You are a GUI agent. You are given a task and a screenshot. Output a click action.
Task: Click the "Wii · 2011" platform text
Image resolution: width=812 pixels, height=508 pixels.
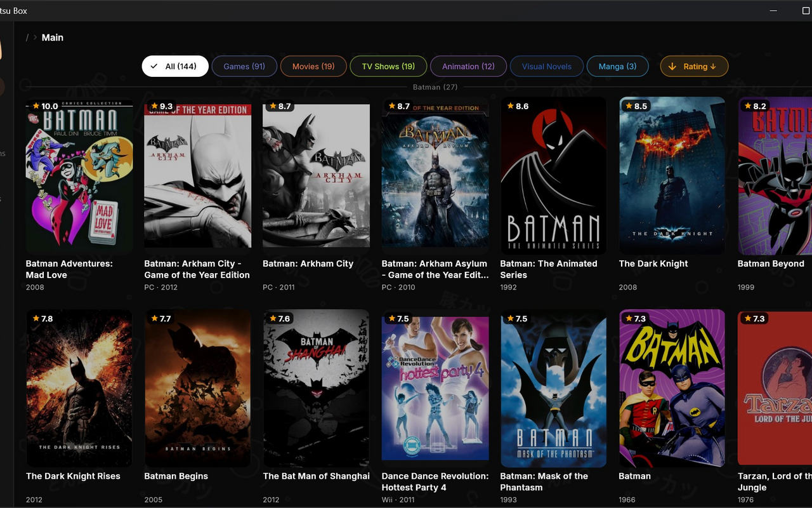398,500
